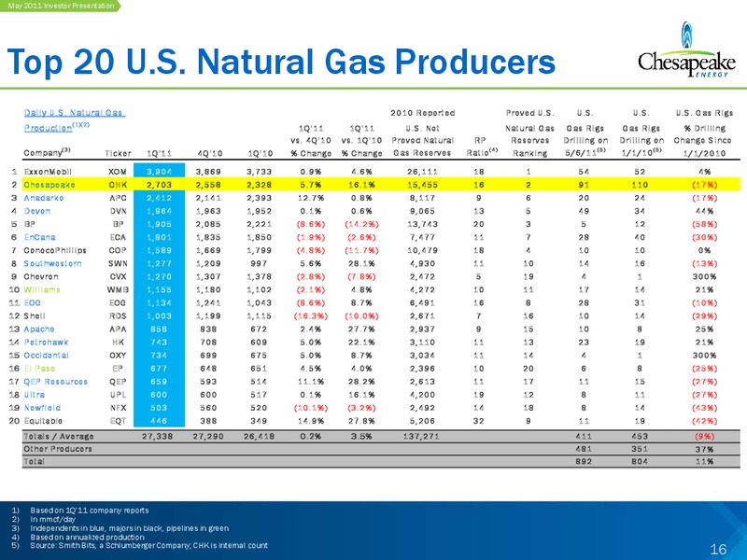This screenshot has width=747, height=560.
Task: Click the Williams company name
Action: [x=42, y=289]
